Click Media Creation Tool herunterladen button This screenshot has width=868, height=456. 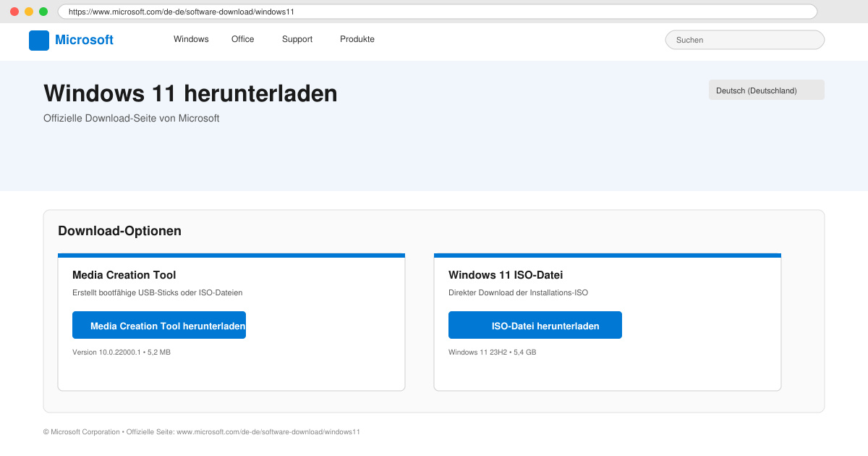(159, 325)
